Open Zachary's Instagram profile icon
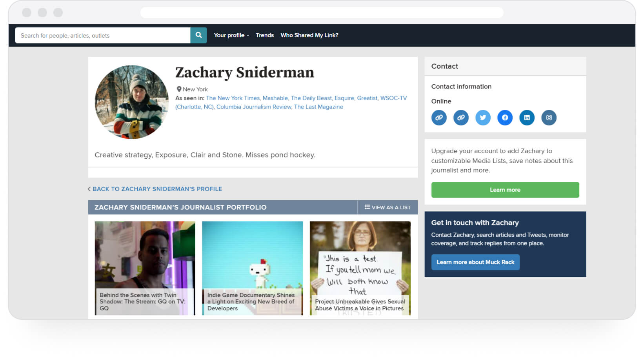 [549, 118]
